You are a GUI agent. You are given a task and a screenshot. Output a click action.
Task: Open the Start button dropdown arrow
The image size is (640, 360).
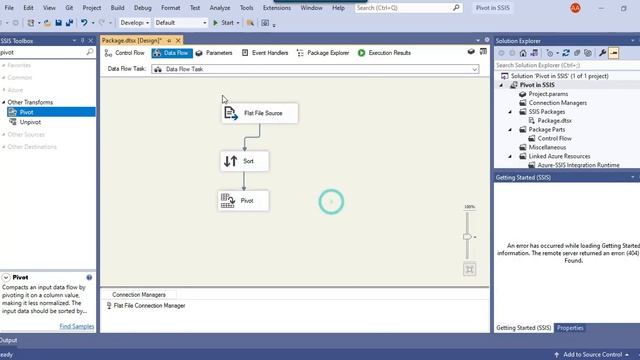pos(238,23)
